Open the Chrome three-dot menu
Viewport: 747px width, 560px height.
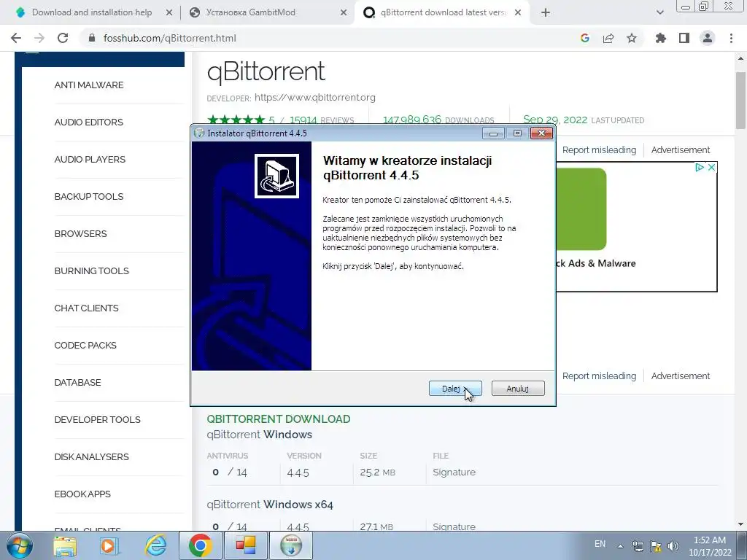[x=731, y=38]
